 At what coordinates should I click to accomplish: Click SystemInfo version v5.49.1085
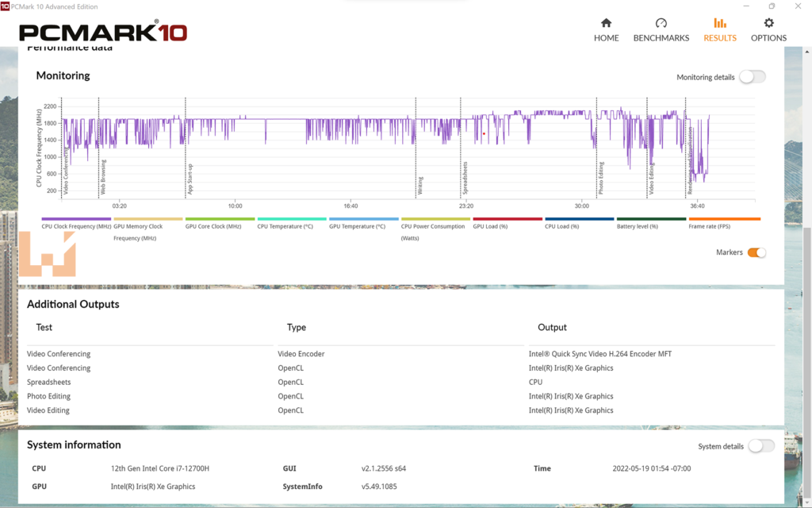[379, 487]
